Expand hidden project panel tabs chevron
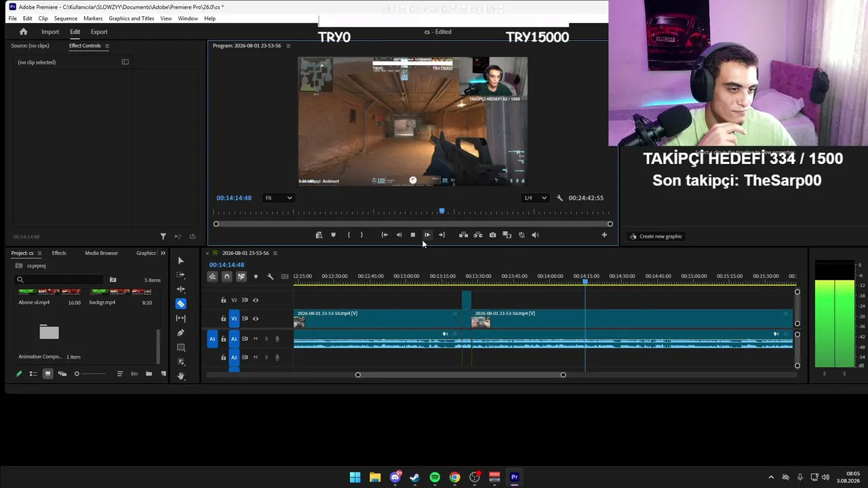 (163, 253)
